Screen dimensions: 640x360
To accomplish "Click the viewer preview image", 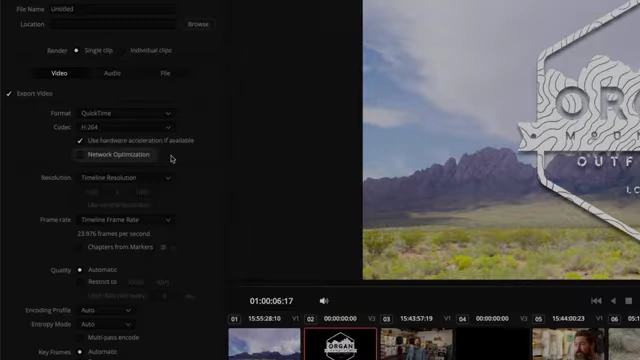I will 501,140.
